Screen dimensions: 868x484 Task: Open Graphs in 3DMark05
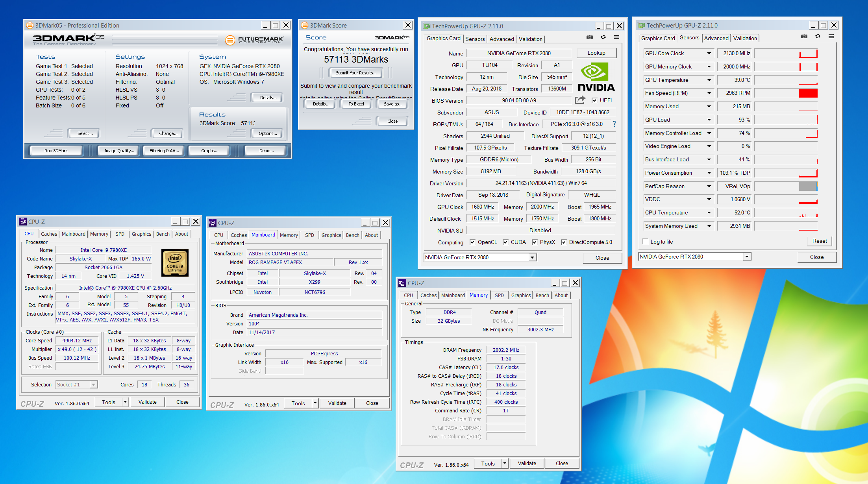209,151
